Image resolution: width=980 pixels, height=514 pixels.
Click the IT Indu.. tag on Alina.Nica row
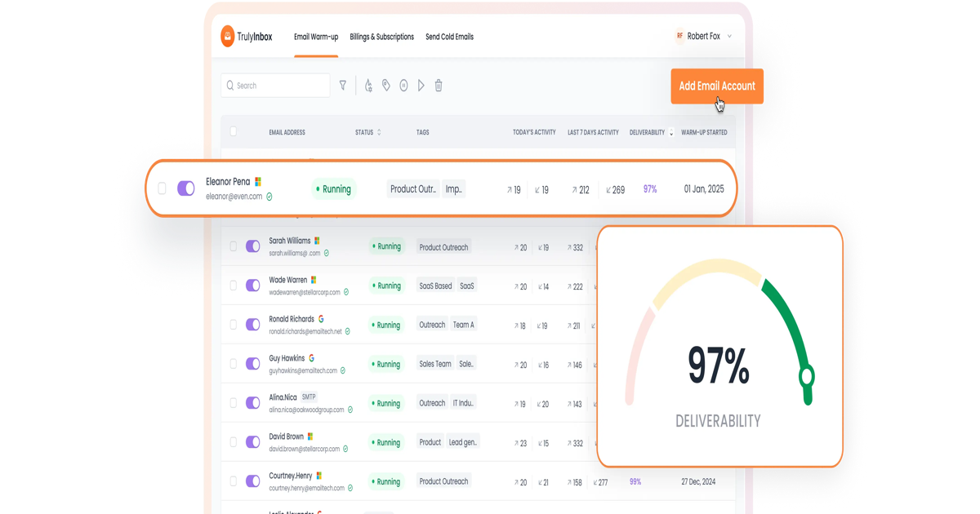tap(463, 403)
